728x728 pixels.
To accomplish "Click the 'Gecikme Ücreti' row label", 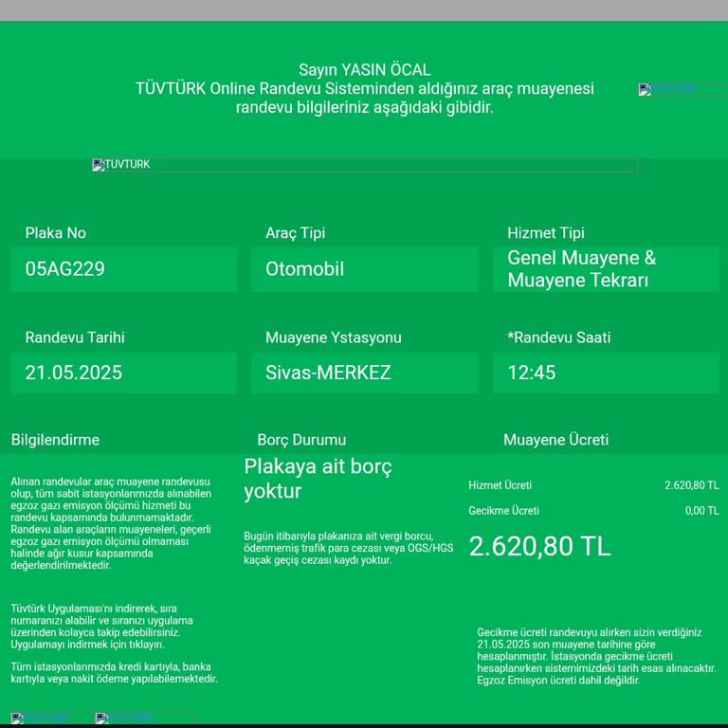I will click(x=503, y=511).
